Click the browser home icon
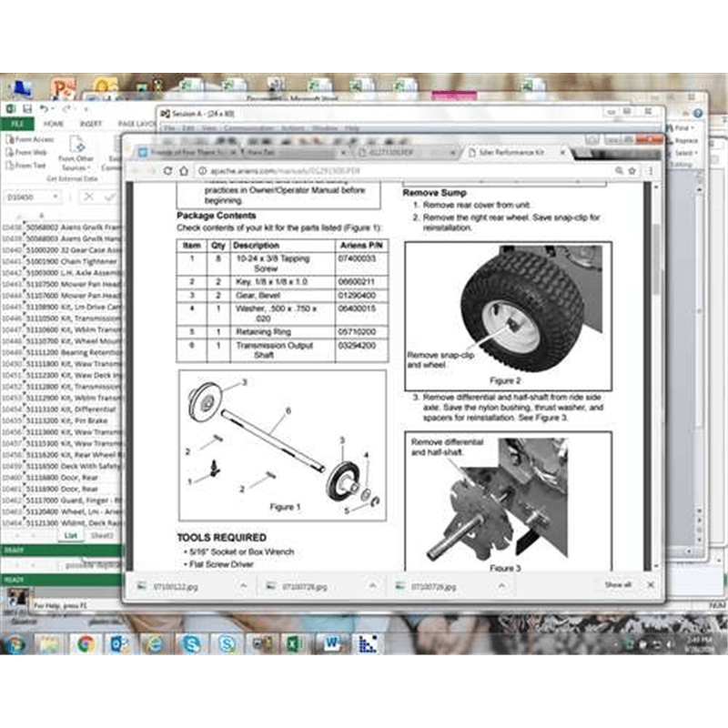The image size is (728, 728). pos(193,171)
